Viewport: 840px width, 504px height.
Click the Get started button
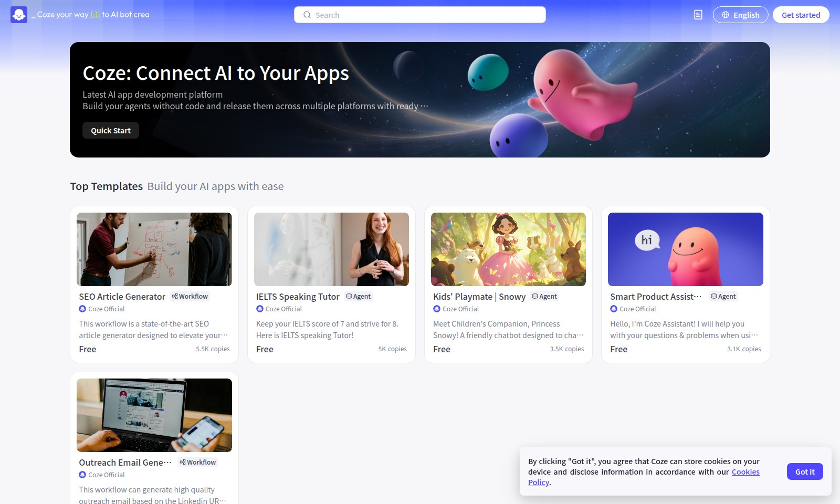tap(801, 15)
